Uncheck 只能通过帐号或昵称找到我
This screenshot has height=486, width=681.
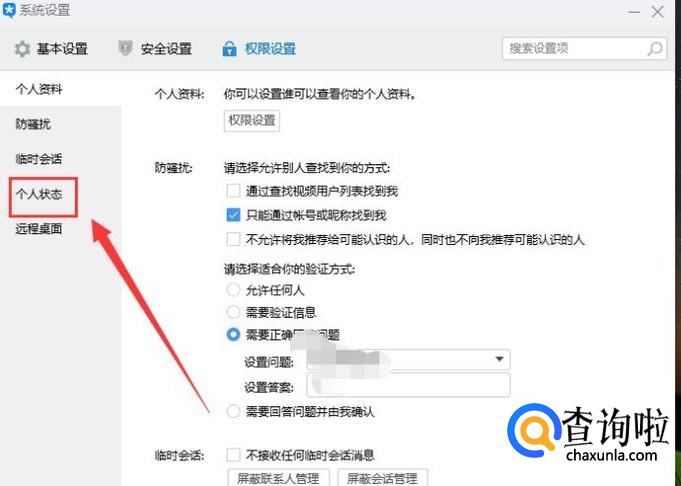(x=233, y=215)
